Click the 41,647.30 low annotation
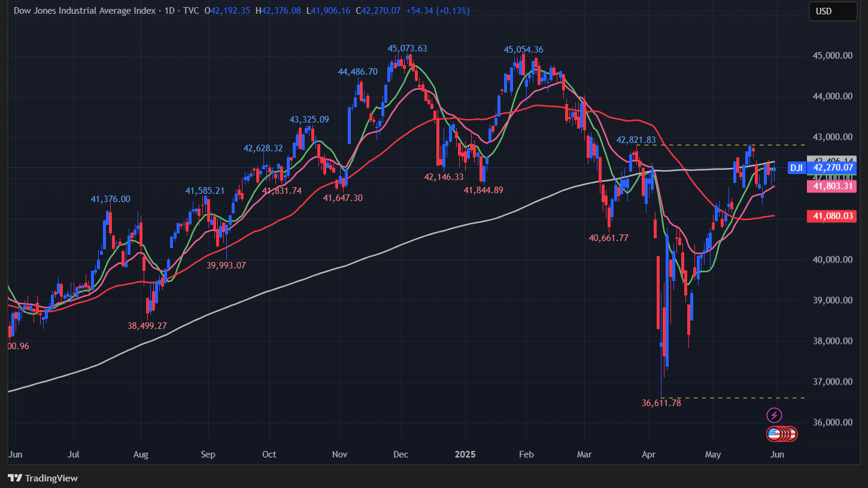This screenshot has width=868, height=488. point(342,197)
